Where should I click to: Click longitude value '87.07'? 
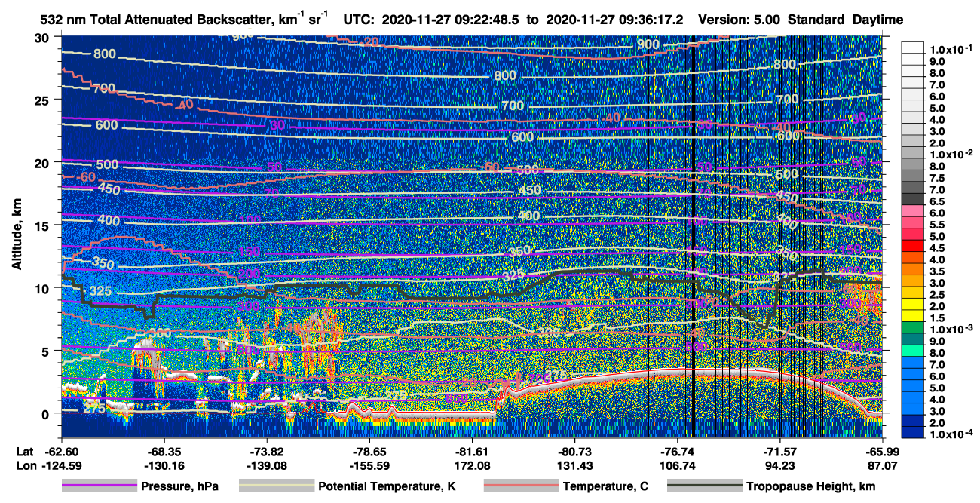pos(883,465)
